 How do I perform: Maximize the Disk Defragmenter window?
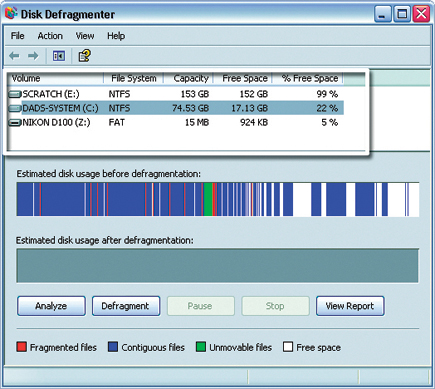402,14
